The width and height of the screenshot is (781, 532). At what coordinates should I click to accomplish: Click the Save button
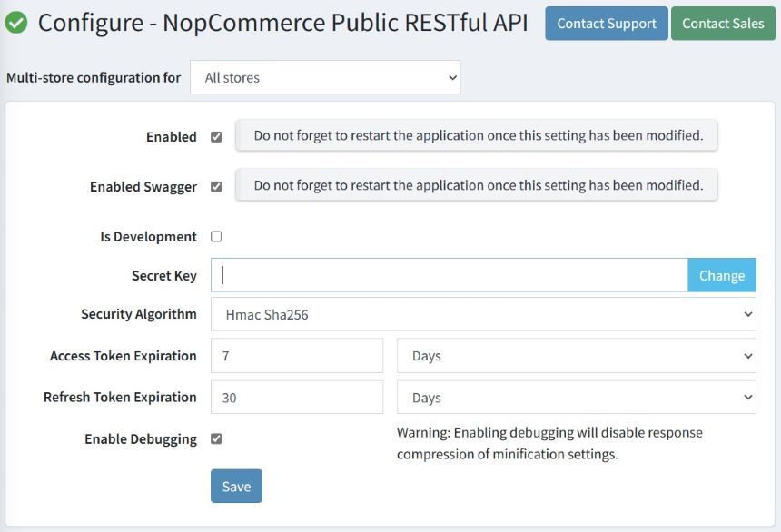tap(236, 486)
